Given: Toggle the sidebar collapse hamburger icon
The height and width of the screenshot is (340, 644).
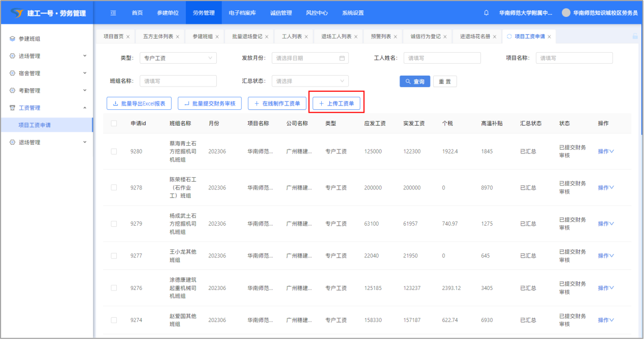Looking at the screenshot, I should pos(113,13).
